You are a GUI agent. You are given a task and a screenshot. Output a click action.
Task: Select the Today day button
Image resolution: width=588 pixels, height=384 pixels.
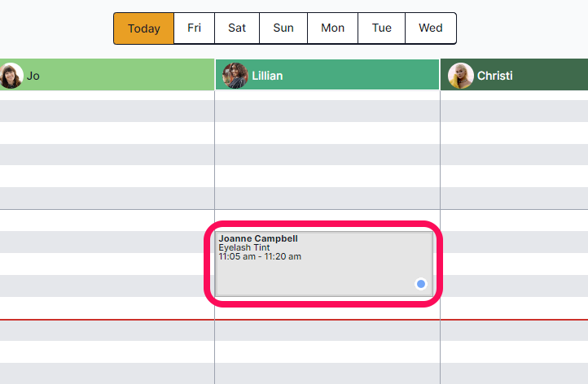click(x=144, y=28)
